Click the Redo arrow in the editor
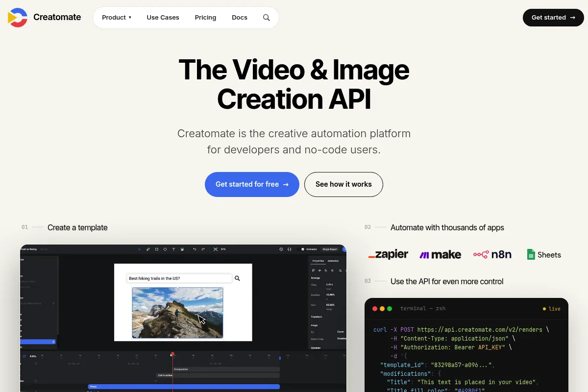Screen dimensions: 588x392 (203, 249)
